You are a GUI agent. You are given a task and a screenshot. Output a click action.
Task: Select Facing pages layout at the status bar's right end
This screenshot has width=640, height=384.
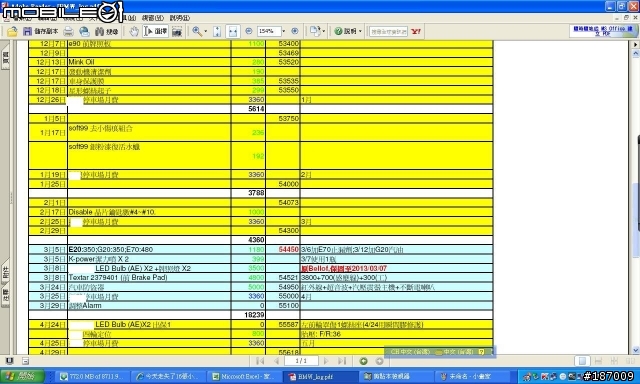pyautogui.click(x=630, y=361)
